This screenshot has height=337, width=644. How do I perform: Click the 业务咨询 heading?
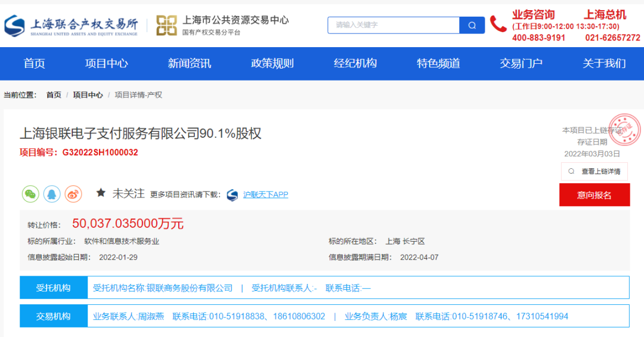pos(533,15)
